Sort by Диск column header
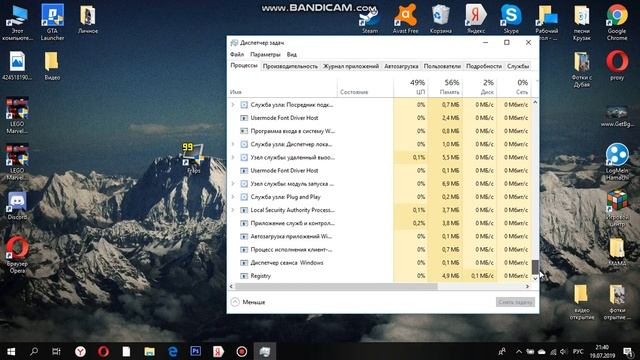The width and height of the screenshot is (640, 360). coord(480,87)
